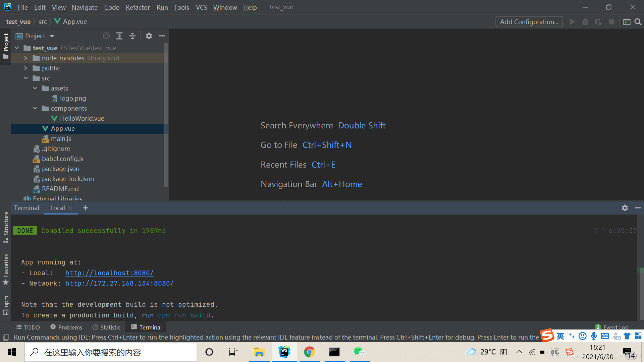
Task: Select .gitignore in the project tree
Action: point(56,148)
